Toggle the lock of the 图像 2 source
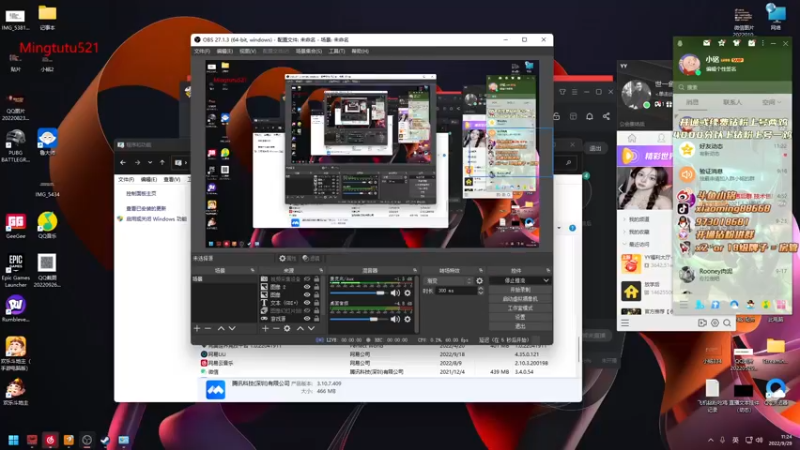800x450 pixels. 316,287
